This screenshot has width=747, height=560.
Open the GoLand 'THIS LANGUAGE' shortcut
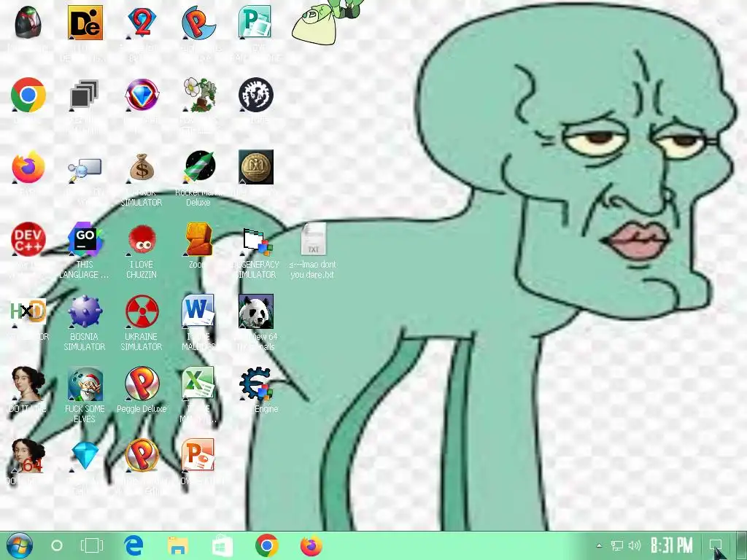pyautogui.click(x=85, y=239)
